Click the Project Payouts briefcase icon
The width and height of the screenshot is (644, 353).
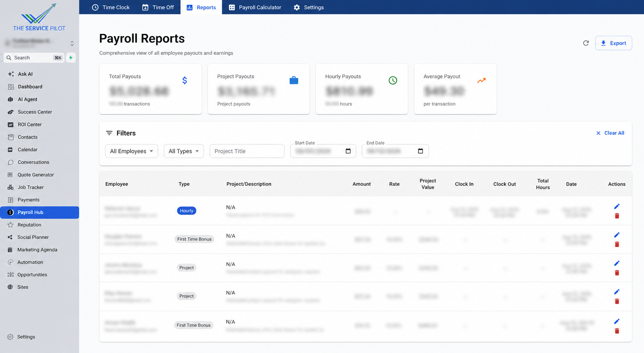[294, 80]
